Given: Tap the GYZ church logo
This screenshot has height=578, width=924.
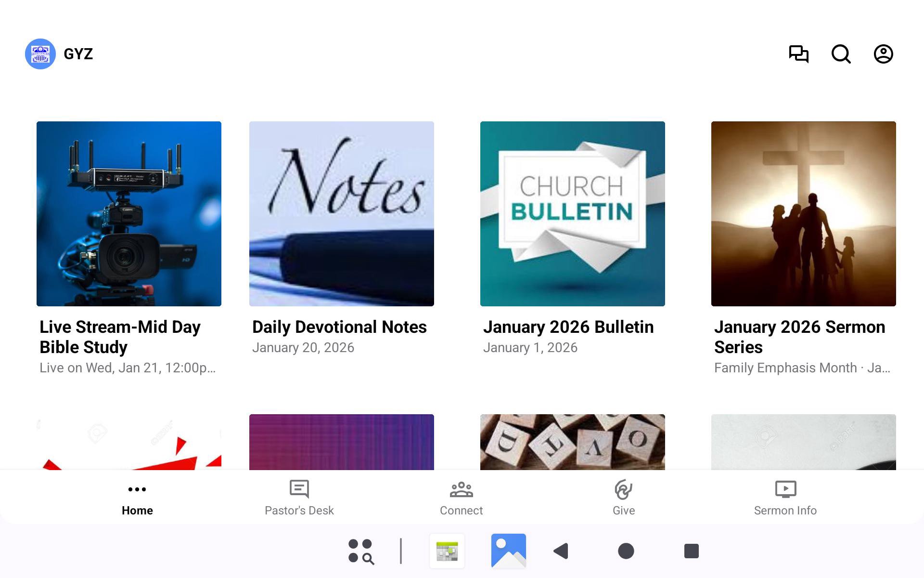Looking at the screenshot, I should tap(40, 54).
